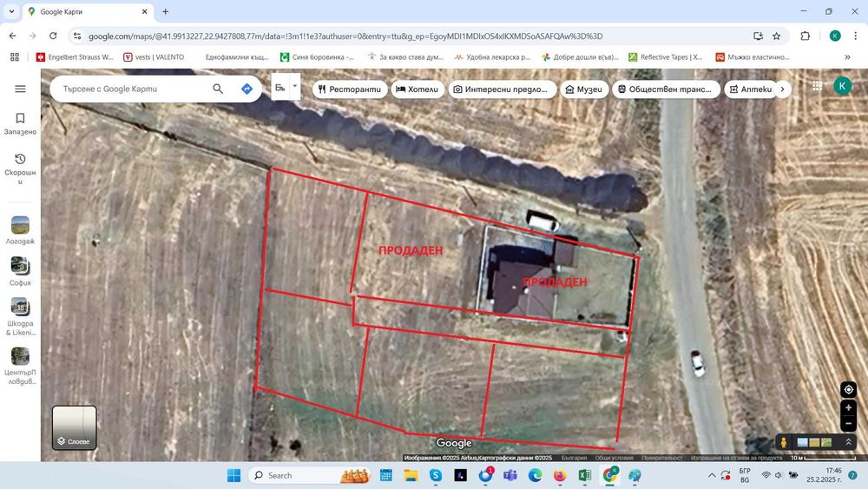868x489 pixels.
Task: Open the recent item Шkoдра & Likeni
Action: (x=20, y=317)
